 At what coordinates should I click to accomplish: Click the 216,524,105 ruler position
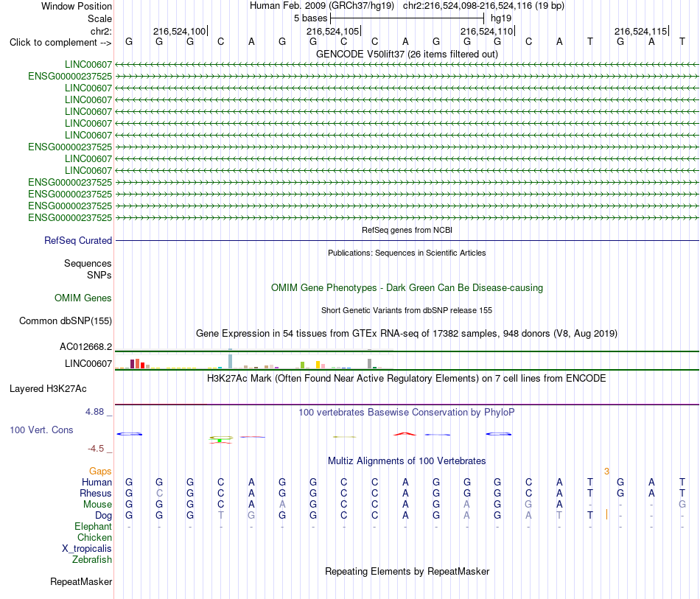click(332, 31)
